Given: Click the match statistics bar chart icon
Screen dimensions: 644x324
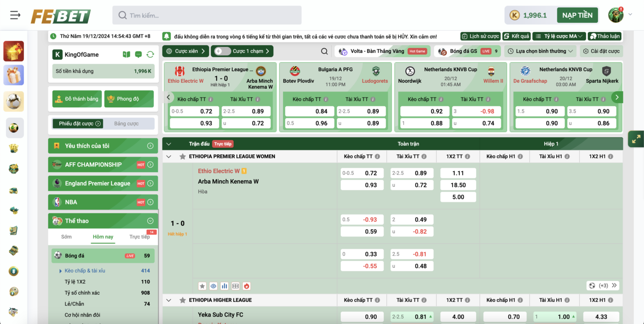Looking at the screenshot, I should [x=224, y=286].
